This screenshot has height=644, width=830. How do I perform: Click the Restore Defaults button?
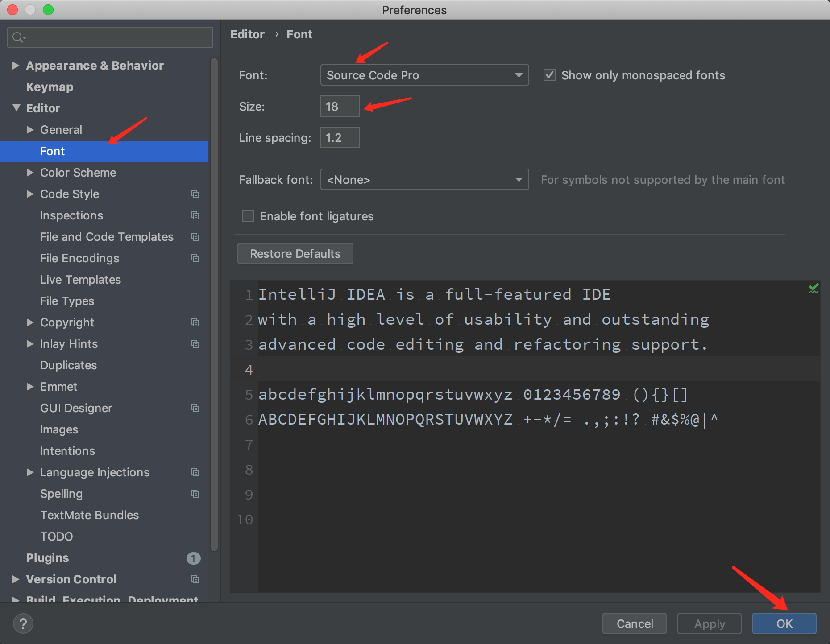click(x=295, y=253)
